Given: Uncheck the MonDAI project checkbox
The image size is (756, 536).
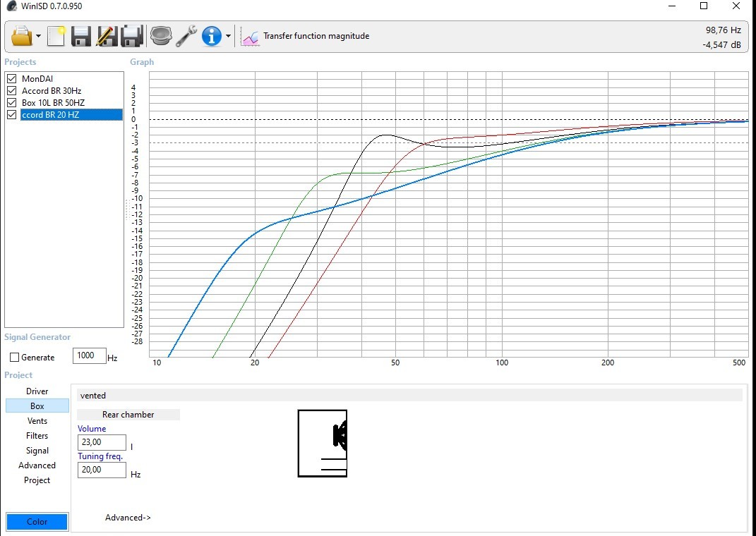Looking at the screenshot, I should coord(12,78).
